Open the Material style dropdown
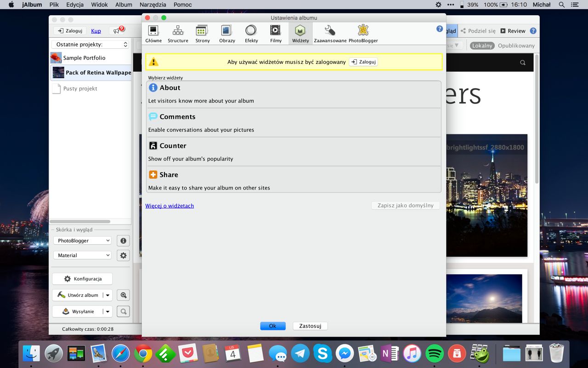588x368 pixels. click(82, 255)
